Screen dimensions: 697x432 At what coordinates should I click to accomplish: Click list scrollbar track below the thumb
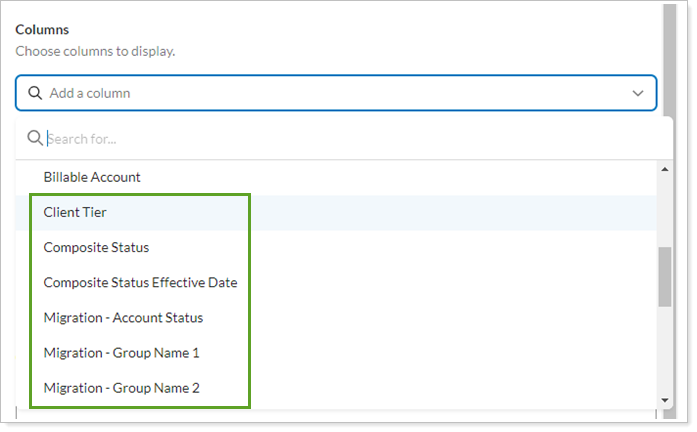tap(665, 350)
